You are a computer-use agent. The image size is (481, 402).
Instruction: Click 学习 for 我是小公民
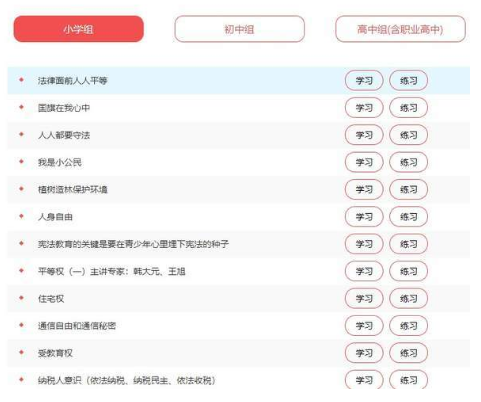pos(364,162)
